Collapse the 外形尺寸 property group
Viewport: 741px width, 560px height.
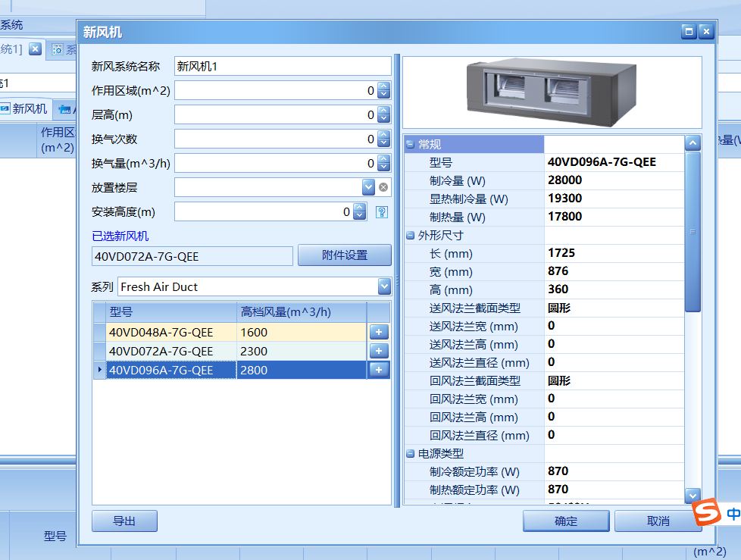click(x=410, y=236)
